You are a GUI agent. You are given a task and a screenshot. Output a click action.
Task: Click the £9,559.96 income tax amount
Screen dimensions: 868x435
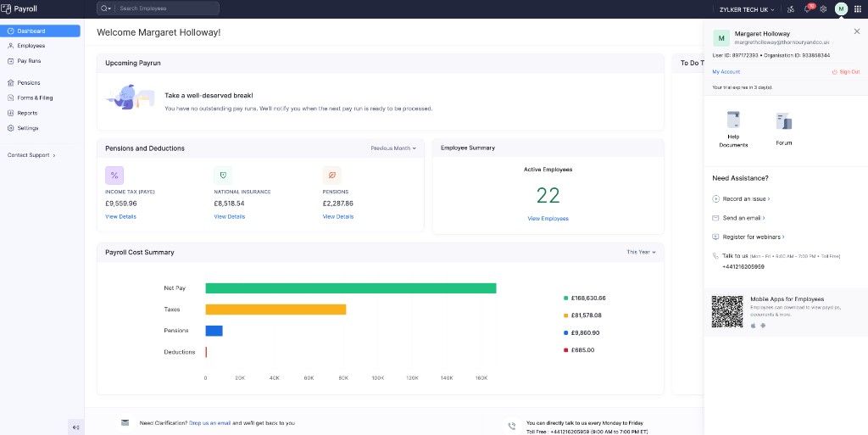coord(120,204)
